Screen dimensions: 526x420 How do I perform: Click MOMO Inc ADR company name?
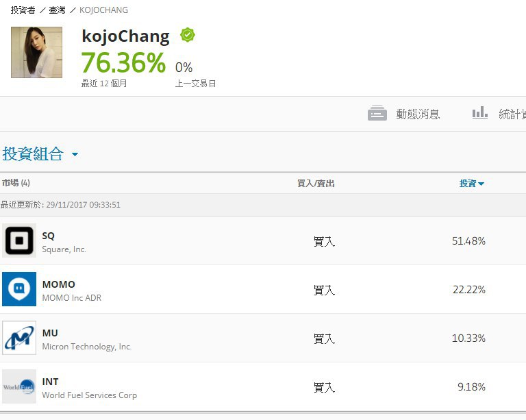click(x=72, y=297)
